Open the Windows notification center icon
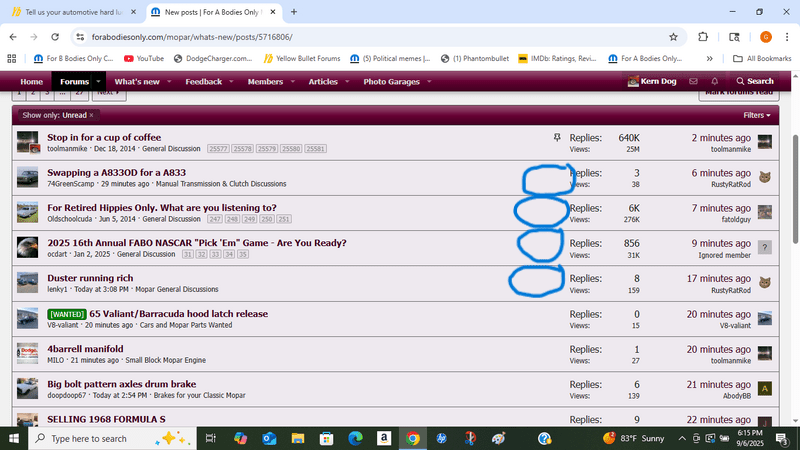 click(782, 438)
